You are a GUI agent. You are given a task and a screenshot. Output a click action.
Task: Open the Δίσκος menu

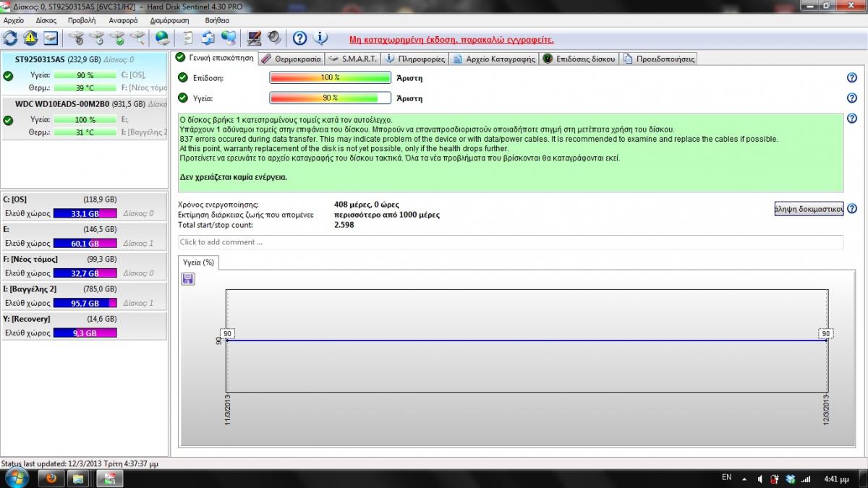coord(46,20)
